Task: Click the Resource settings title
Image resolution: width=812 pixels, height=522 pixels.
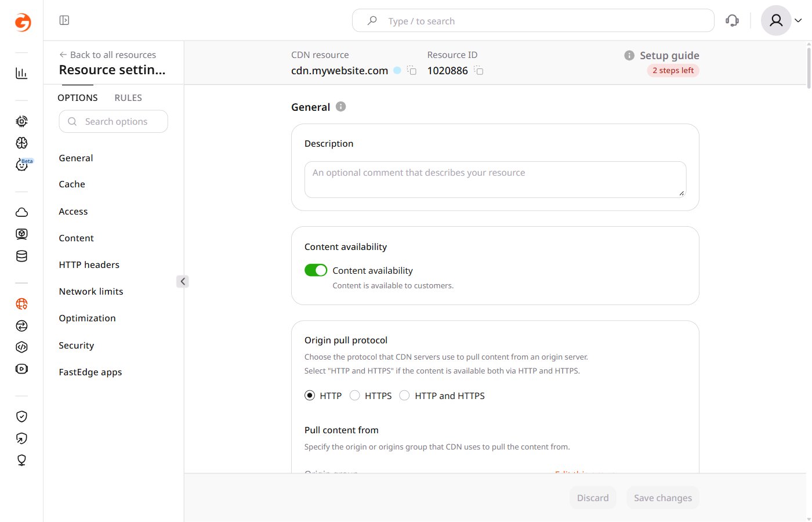Action: click(x=113, y=70)
